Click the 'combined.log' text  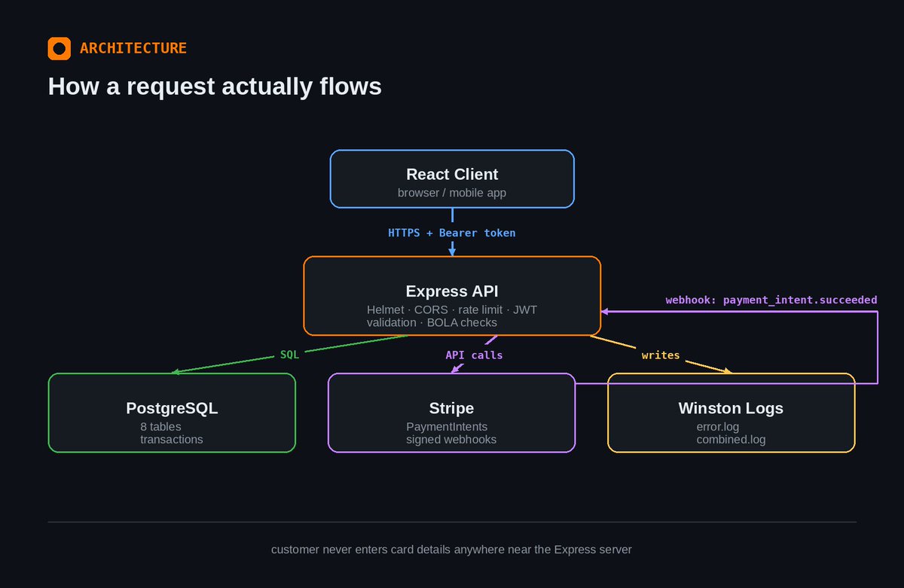(x=731, y=439)
